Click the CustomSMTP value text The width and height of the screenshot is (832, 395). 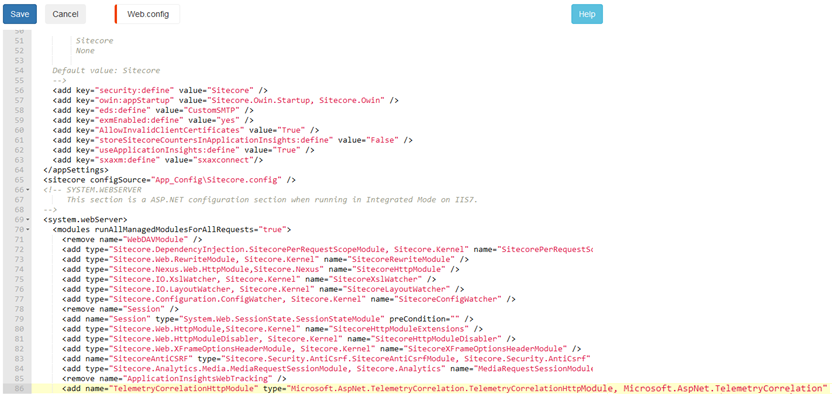(212, 110)
